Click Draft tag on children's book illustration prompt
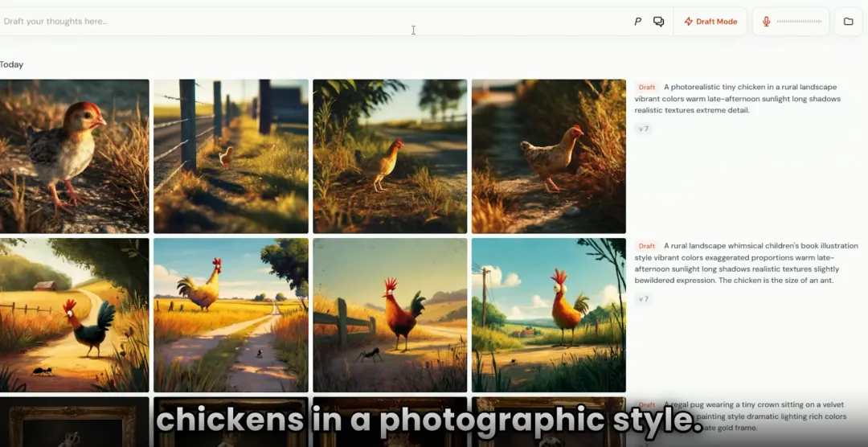Viewport: 868px width, 447px height. [x=647, y=246]
